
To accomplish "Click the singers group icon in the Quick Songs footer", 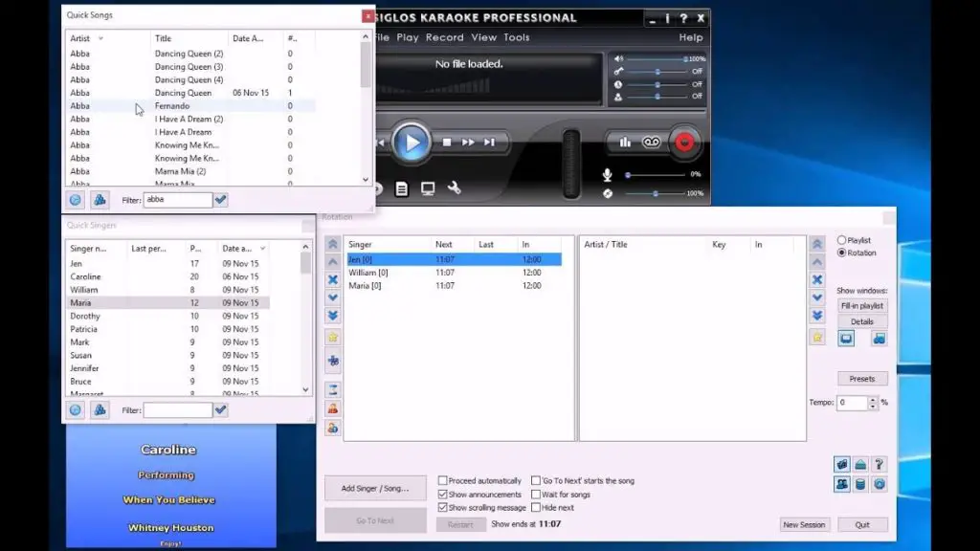I will [100, 200].
